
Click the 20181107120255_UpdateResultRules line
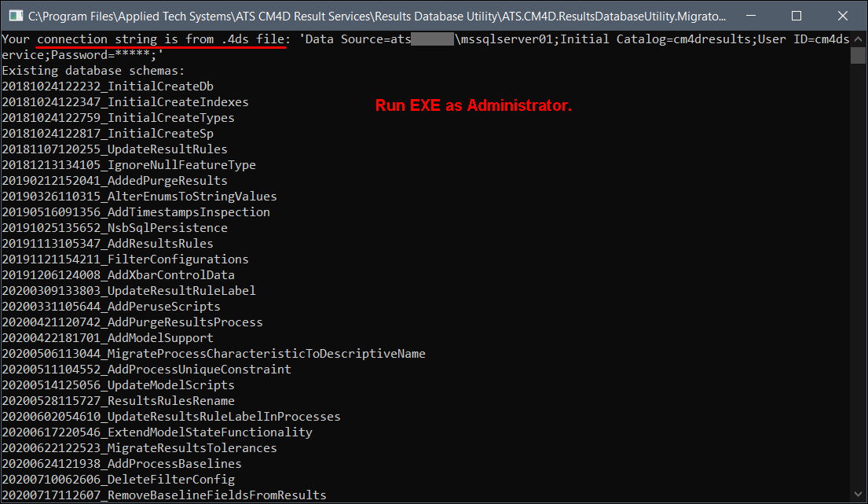tap(115, 149)
